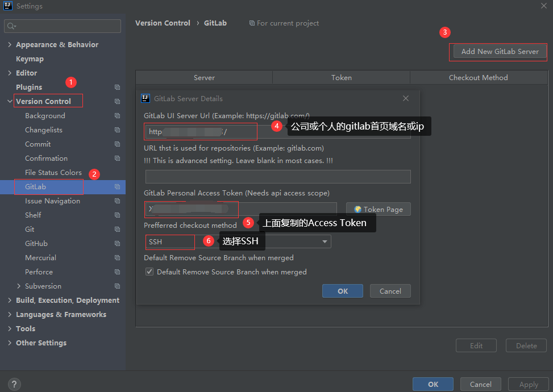Expand the Other Settings section
The image size is (553, 392).
pyautogui.click(x=10, y=343)
